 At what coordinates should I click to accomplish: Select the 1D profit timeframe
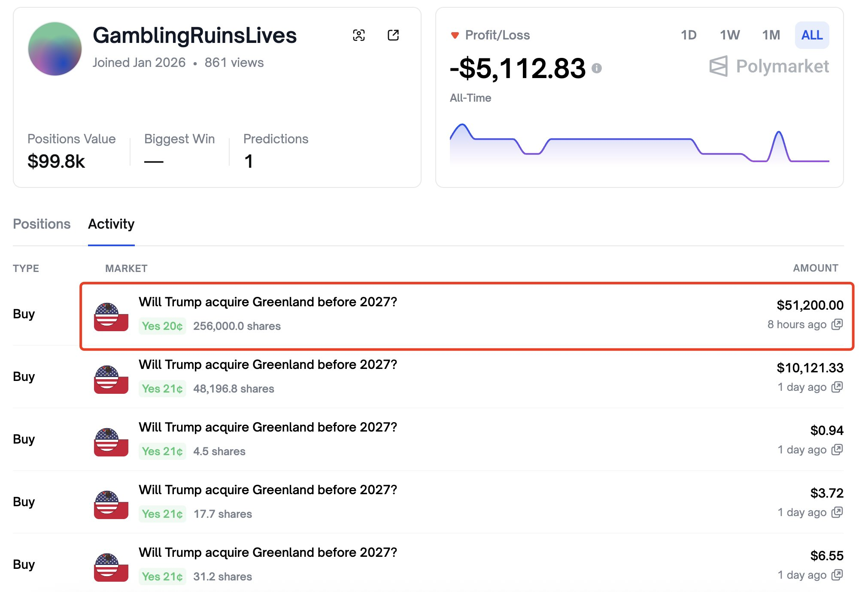click(x=689, y=35)
